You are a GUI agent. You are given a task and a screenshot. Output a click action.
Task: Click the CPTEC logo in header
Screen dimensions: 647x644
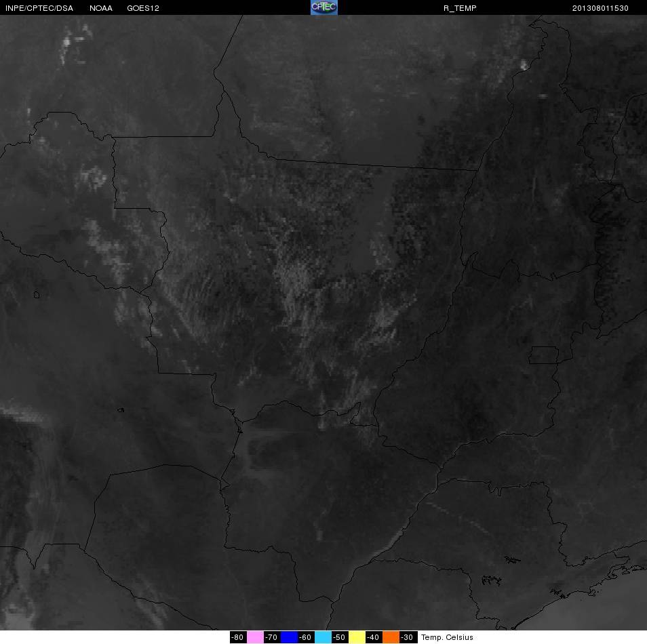point(324,7)
